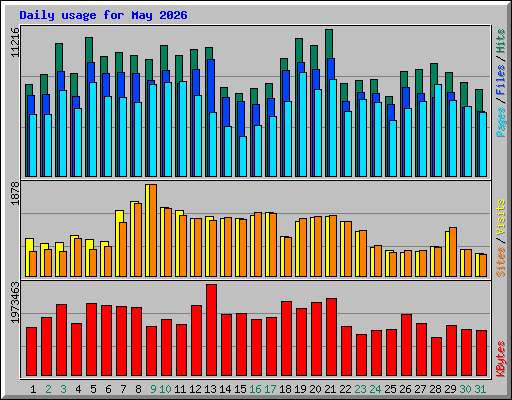This screenshot has width=512, height=400.
Task: Click the Pages legend label
Action: coord(501,122)
